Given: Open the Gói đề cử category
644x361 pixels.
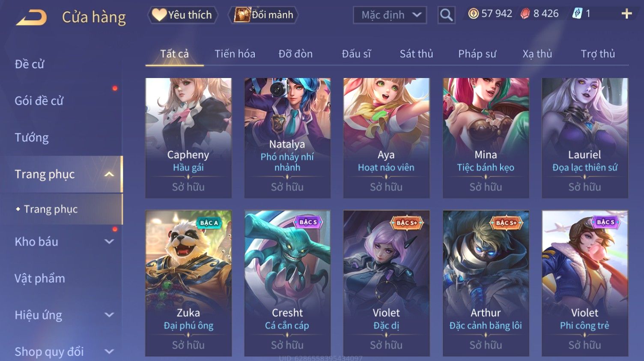Looking at the screenshot, I should pos(39,101).
